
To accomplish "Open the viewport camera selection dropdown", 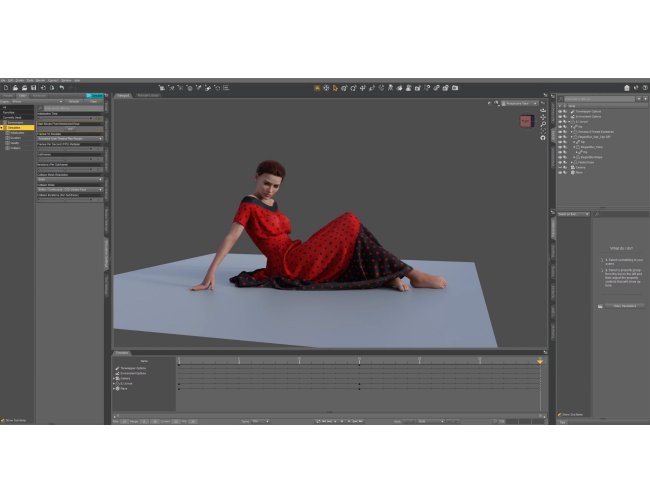I will tap(520, 103).
